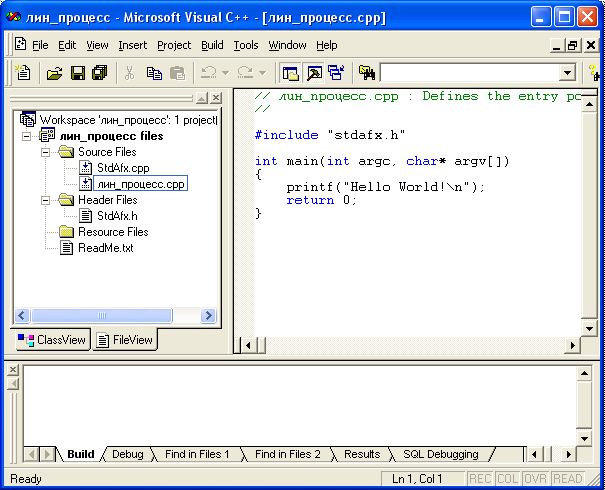Image resolution: width=605 pixels, height=490 pixels.
Task: Click the document icon left of File menu
Action: click(20, 44)
